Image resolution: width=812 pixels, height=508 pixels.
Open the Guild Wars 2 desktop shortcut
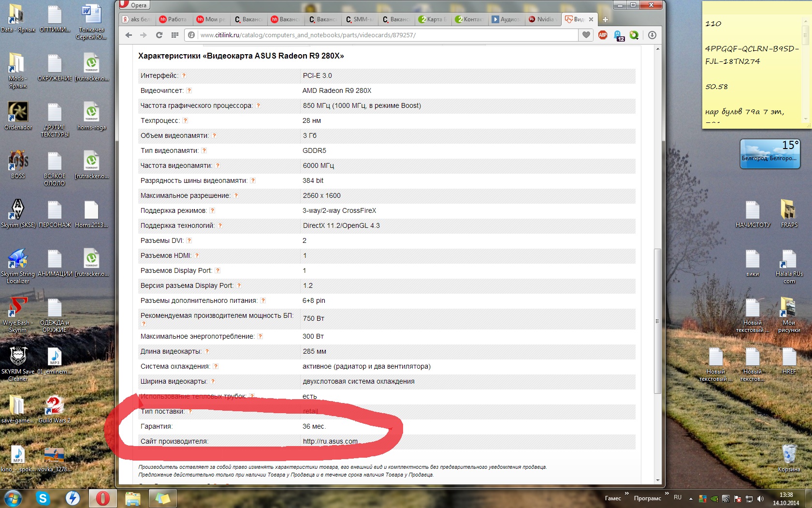(55, 409)
